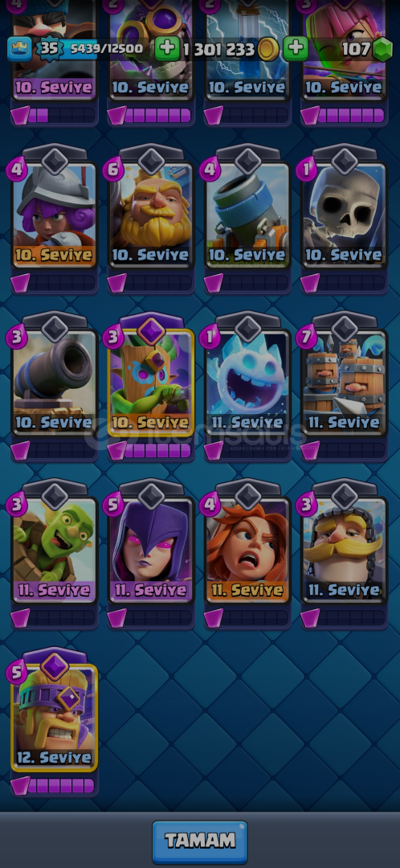Choose the Ice Spirit card
Image resolution: width=400 pixels, height=868 pixels.
pyautogui.click(x=248, y=382)
